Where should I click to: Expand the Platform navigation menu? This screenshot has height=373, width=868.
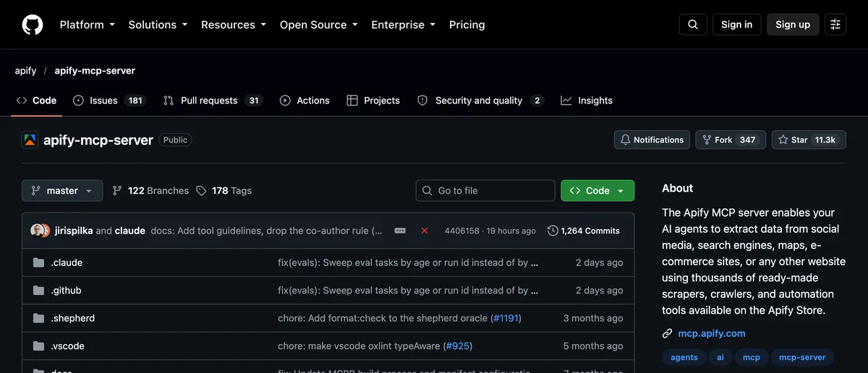pos(88,25)
